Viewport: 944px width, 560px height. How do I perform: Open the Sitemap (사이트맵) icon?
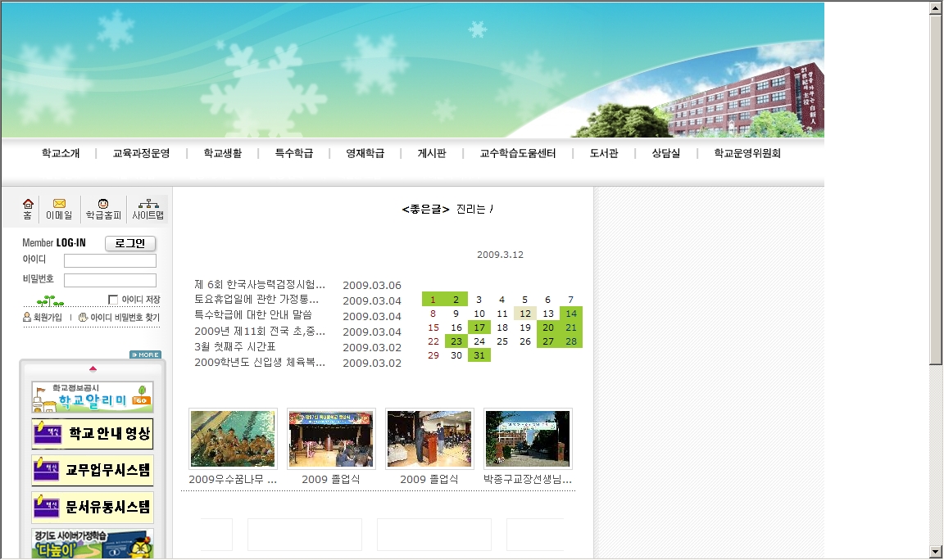(148, 204)
